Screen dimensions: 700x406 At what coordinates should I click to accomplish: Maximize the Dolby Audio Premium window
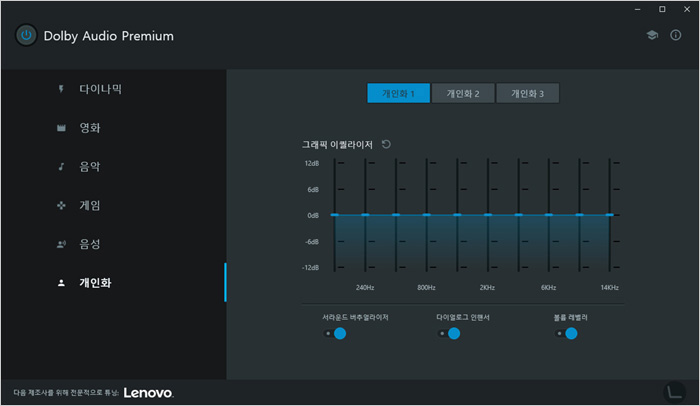coord(662,9)
